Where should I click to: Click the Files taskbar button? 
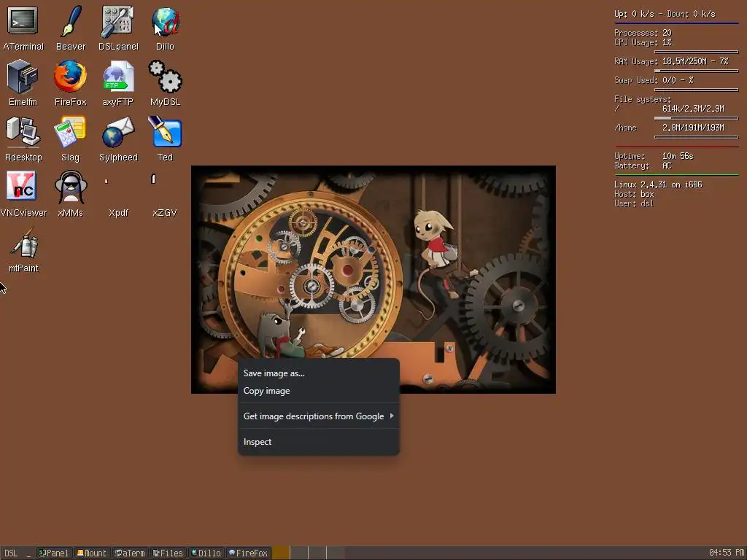(x=168, y=553)
